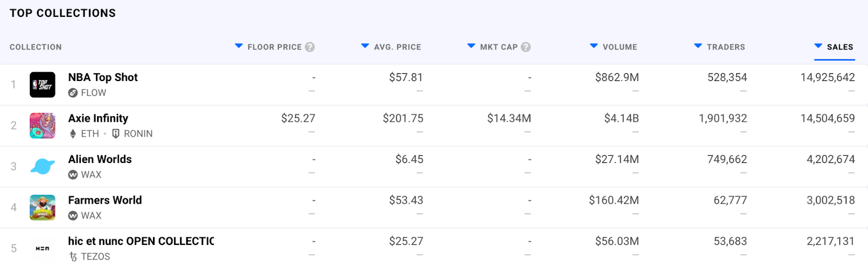The image size is (868, 265).
Task: Open the Axie Infinity collection thumbnail
Action: [42, 125]
